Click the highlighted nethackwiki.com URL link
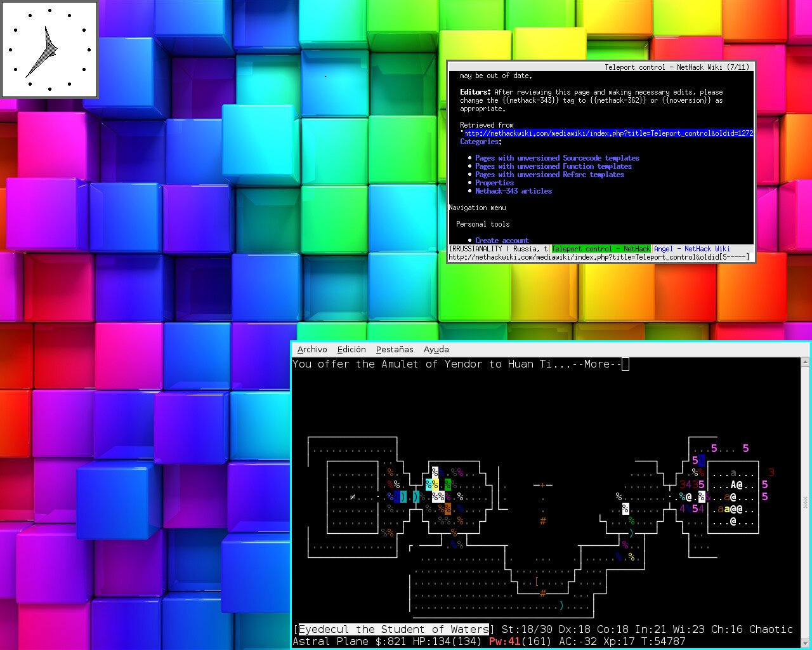The height and width of the screenshot is (650, 812). point(609,133)
